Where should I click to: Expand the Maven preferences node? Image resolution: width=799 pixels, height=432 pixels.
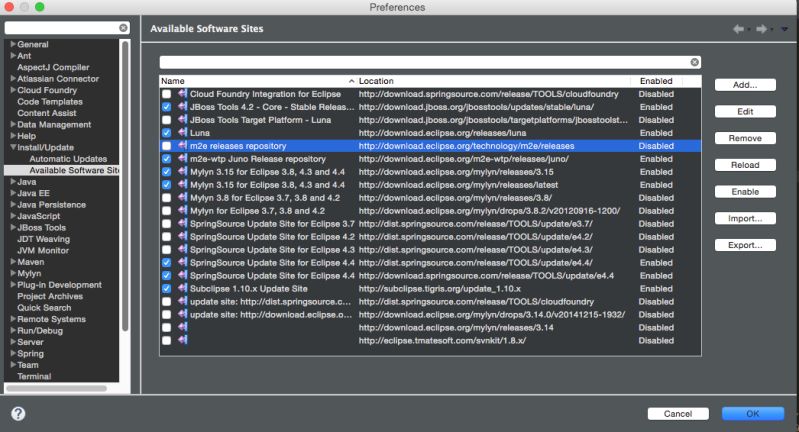pyautogui.click(x=13, y=261)
